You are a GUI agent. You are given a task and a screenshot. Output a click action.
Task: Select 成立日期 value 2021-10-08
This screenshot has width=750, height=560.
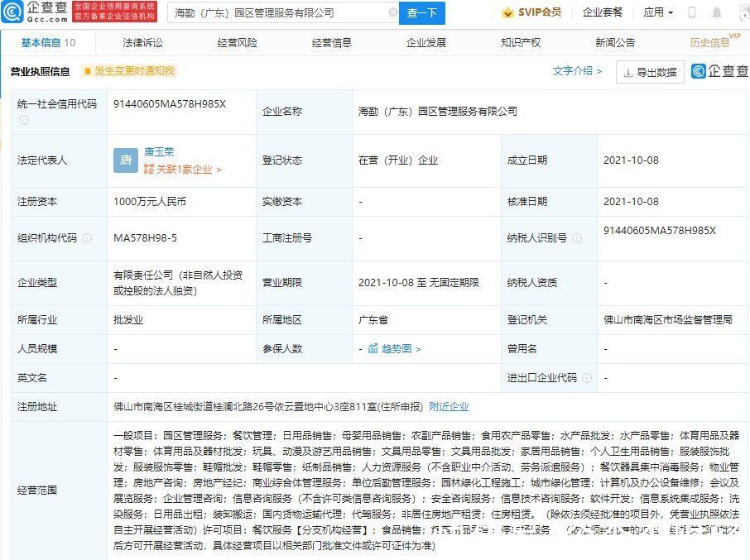(631, 160)
